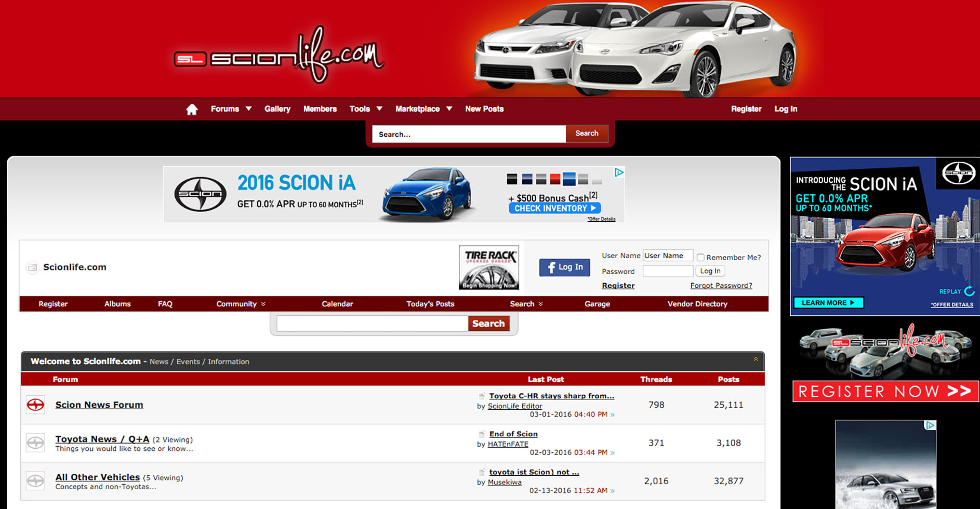Screen dimensions: 980x509
Task: View Musekiwa user profile
Action: (505, 482)
